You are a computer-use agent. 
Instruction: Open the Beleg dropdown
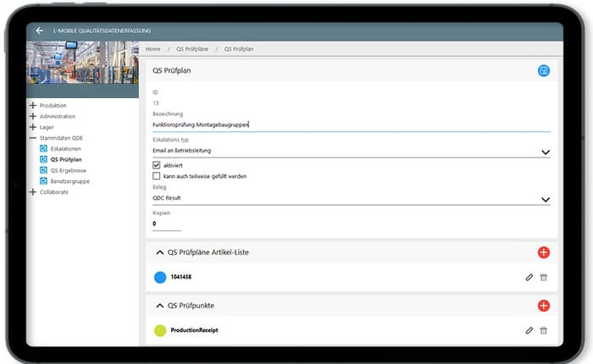[x=545, y=199]
